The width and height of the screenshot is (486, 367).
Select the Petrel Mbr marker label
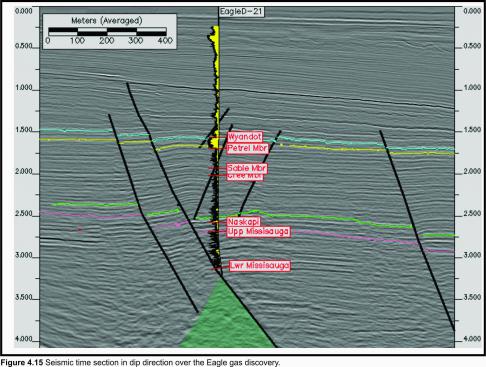(247, 148)
